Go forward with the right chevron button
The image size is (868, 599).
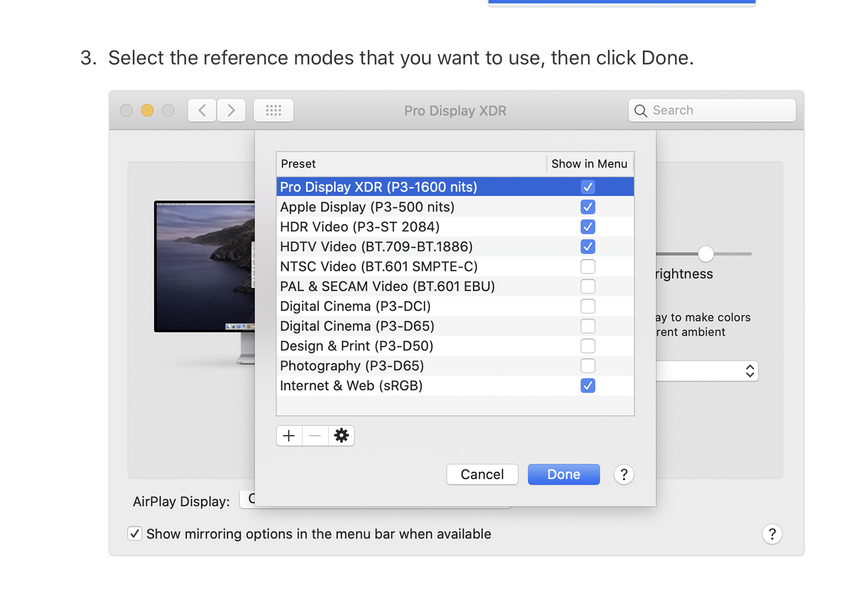click(232, 110)
